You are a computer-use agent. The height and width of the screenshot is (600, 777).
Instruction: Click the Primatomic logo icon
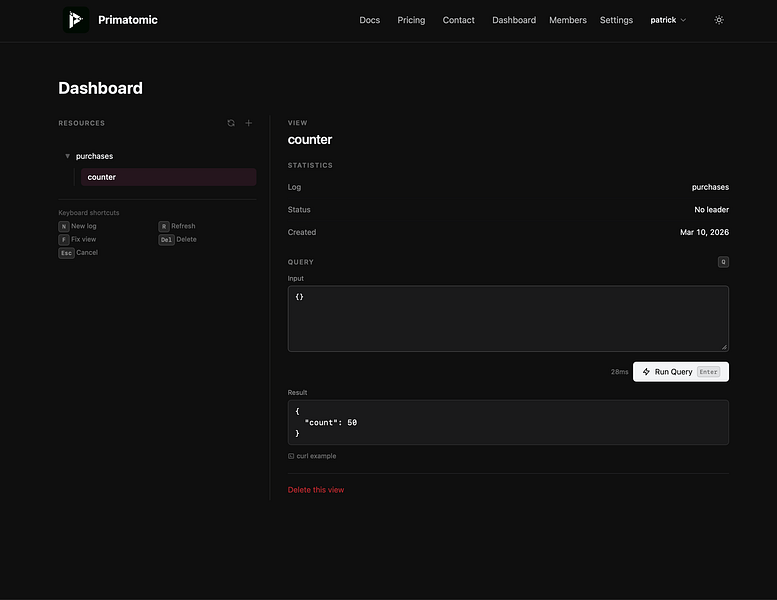click(x=75, y=20)
